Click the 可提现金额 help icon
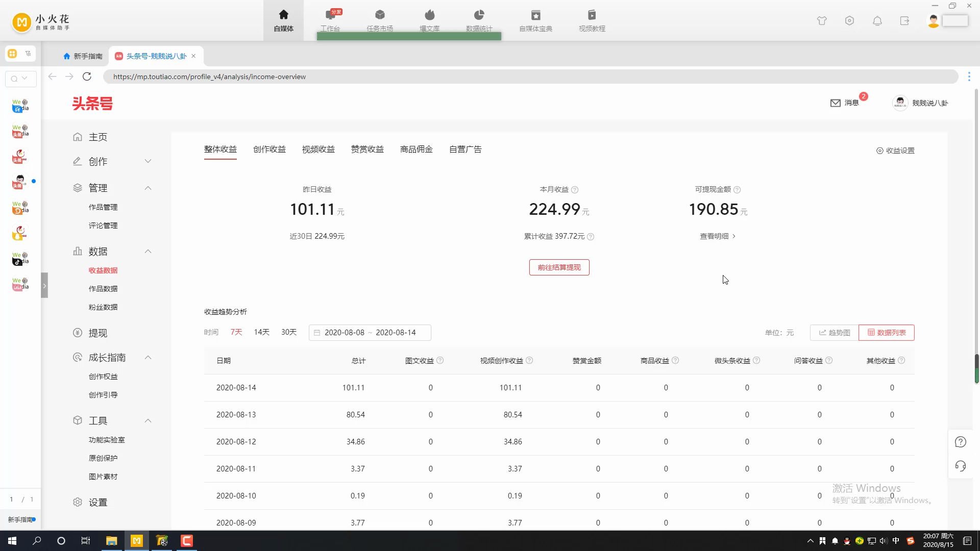The width and height of the screenshot is (980, 551). pyautogui.click(x=737, y=190)
